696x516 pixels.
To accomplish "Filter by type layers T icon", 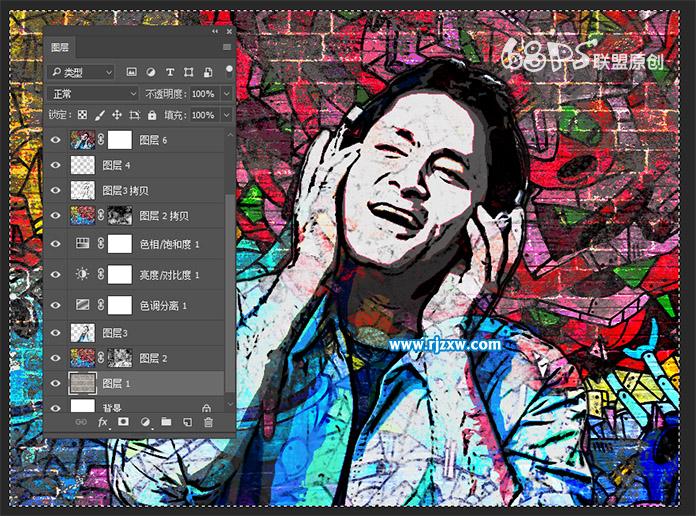I will 170,72.
